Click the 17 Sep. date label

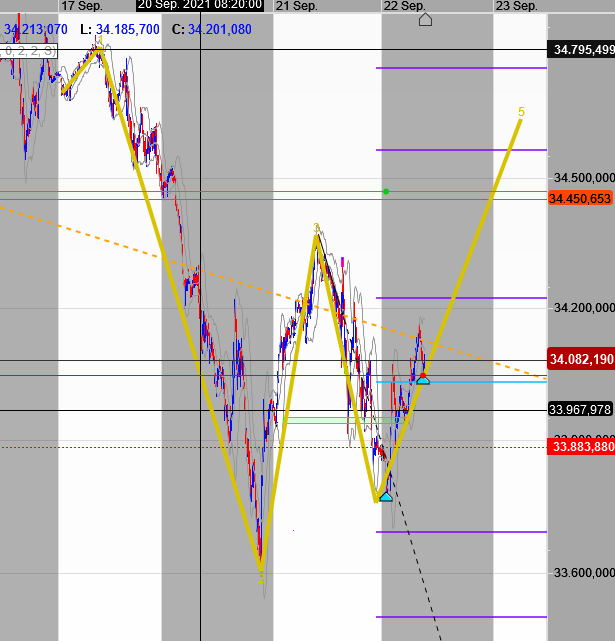(82, 6)
